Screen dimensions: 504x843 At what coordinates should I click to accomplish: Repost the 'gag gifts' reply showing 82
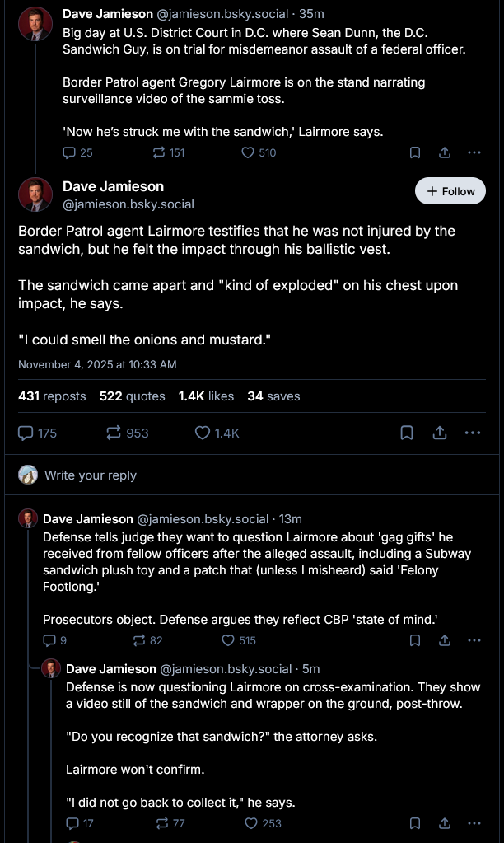click(x=138, y=640)
